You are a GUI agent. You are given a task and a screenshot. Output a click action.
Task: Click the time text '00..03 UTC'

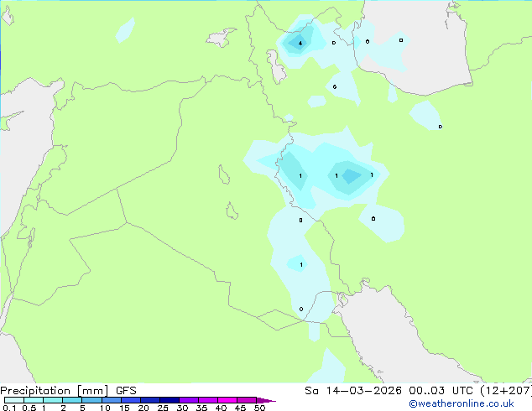tap(441, 391)
